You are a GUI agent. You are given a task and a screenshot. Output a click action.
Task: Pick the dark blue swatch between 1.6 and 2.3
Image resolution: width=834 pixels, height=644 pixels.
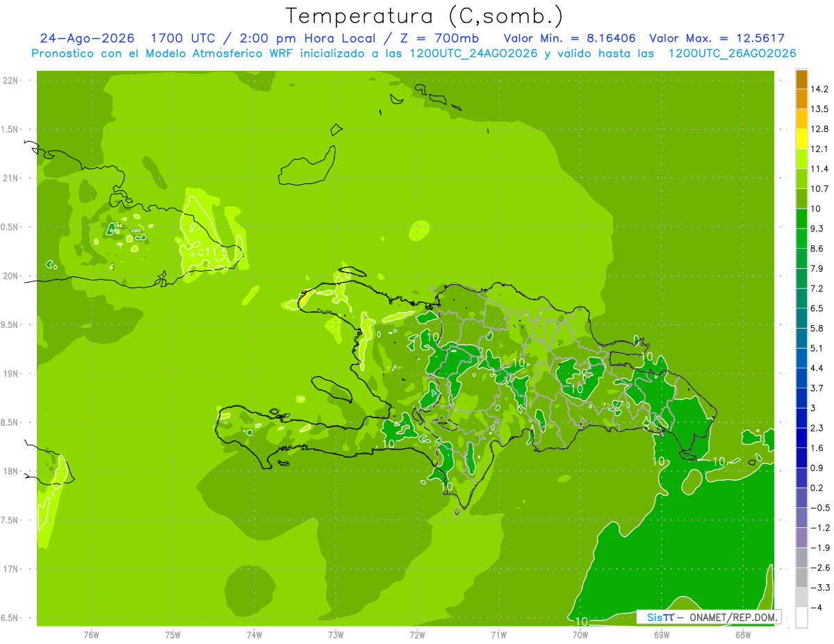801,438
